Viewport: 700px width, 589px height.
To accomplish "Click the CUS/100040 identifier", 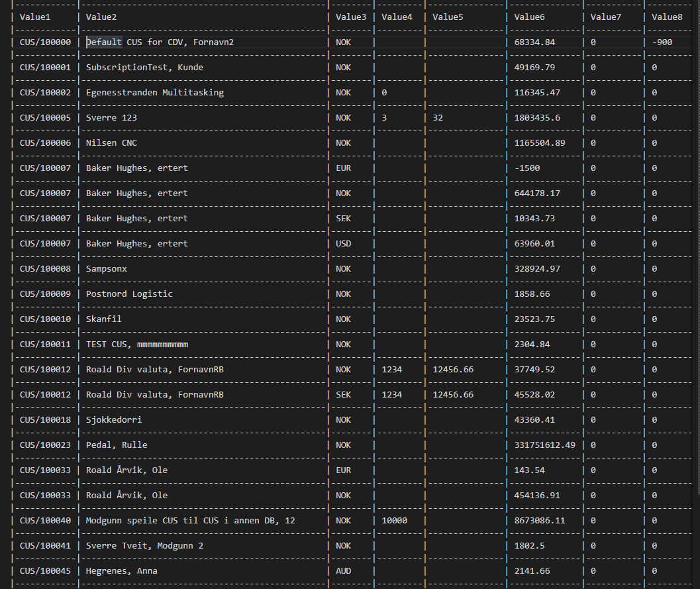I will [x=45, y=521].
